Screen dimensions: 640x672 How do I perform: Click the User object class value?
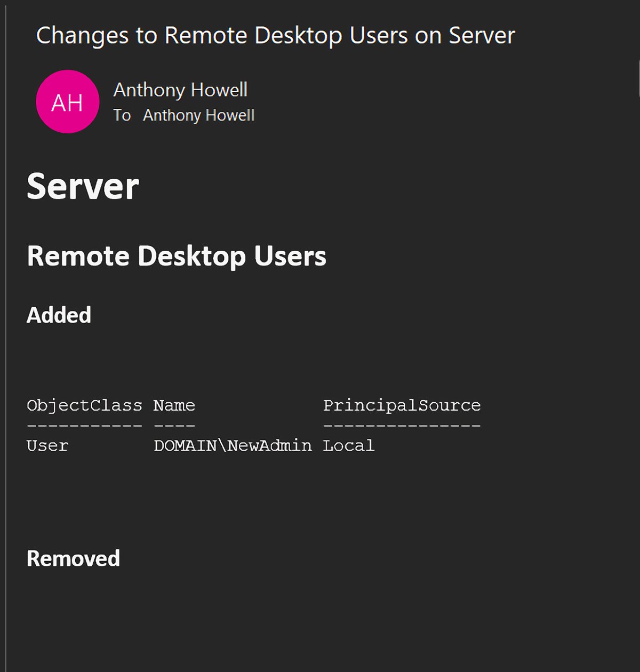coord(47,446)
